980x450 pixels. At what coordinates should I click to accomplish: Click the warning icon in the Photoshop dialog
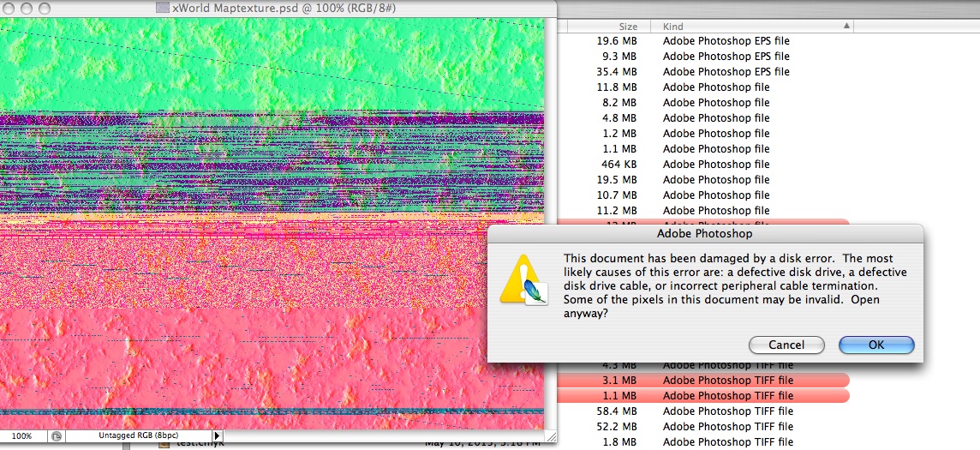[x=523, y=280]
